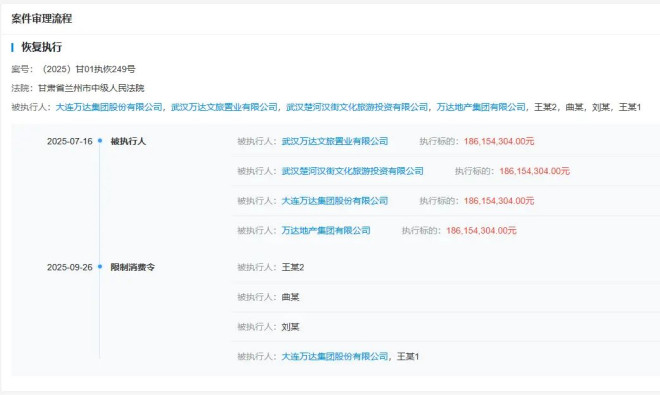
Task: Open 万达地产集团有限公司 link in header defendants list
Action: point(481,107)
